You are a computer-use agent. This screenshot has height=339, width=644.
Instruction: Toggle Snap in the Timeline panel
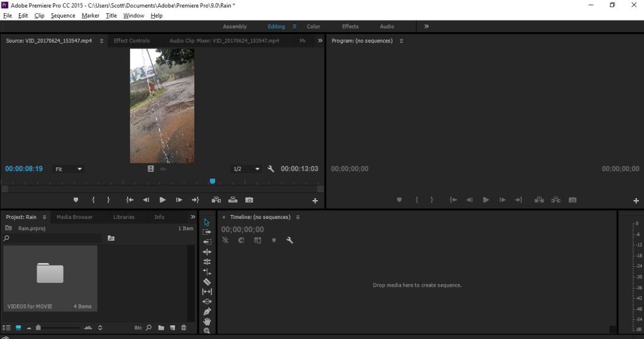pos(241,240)
